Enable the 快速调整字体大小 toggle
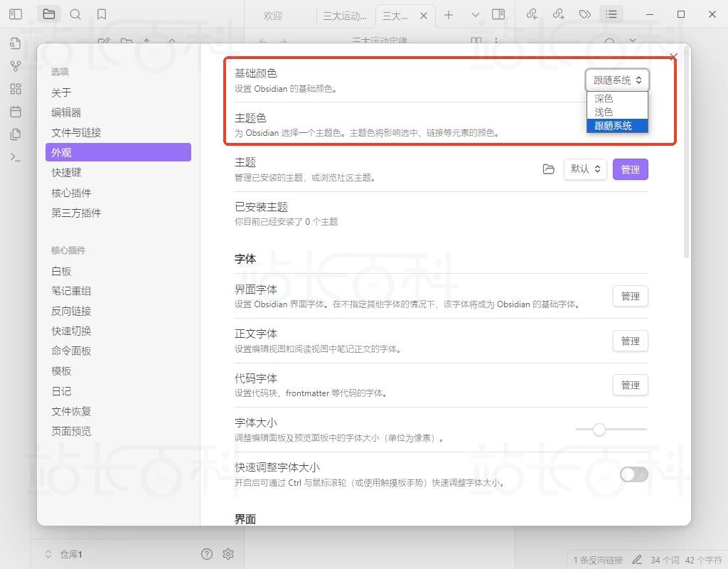The height and width of the screenshot is (569, 728). point(633,474)
